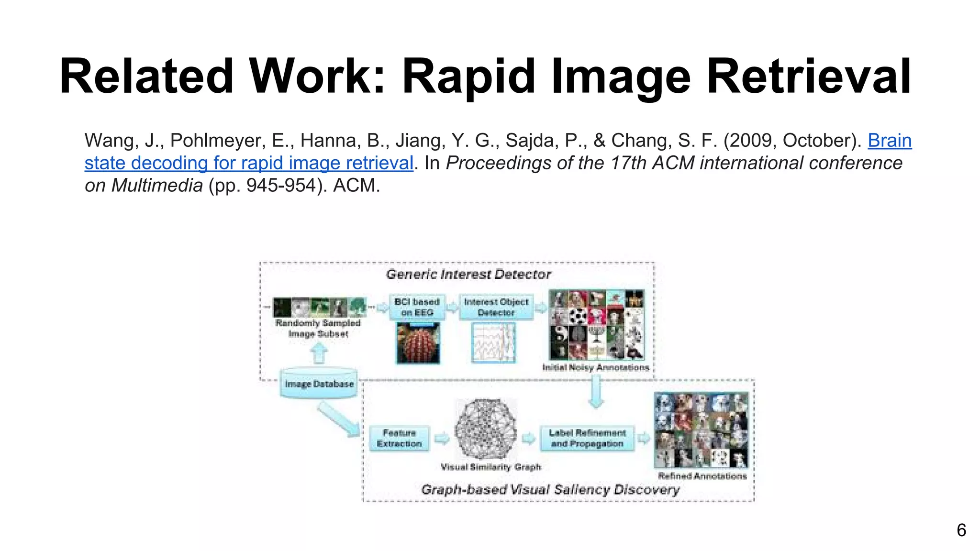The width and height of the screenshot is (980, 551).
Task: Click the Visual Similarity Graph network image
Action: click(x=486, y=429)
